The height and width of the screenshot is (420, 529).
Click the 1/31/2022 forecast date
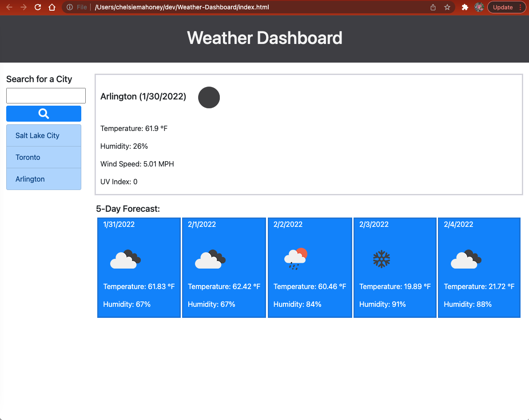pyautogui.click(x=119, y=224)
